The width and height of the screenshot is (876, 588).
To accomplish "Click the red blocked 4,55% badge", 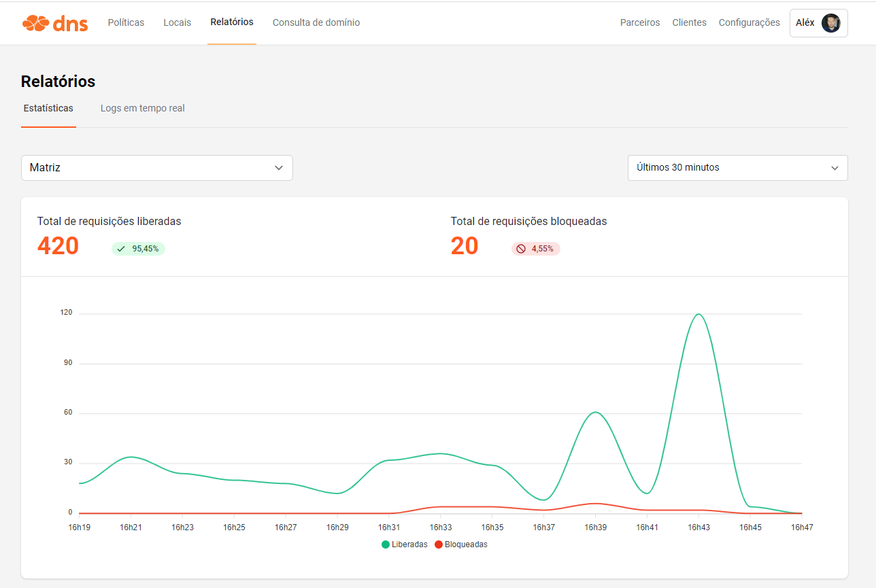I will click(x=536, y=249).
